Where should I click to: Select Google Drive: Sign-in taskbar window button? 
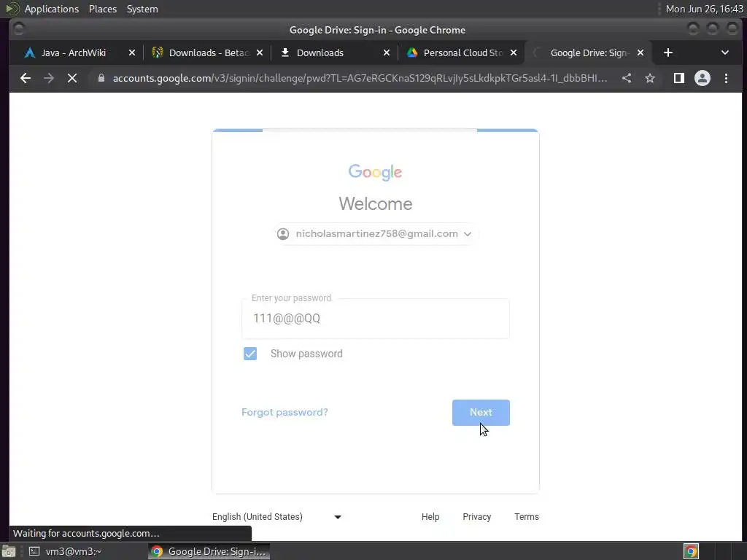coord(209,551)
